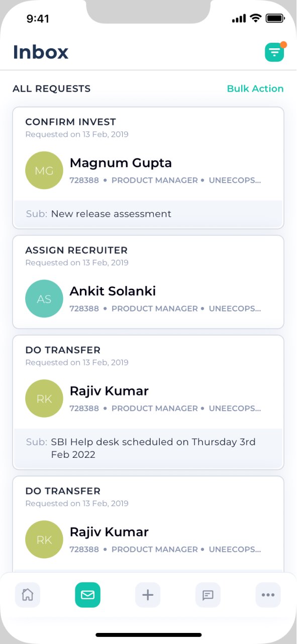The height and width of the screenshot is (644, 297).
Task: Select the Inbox title heading
Action: tap(41, 52)
